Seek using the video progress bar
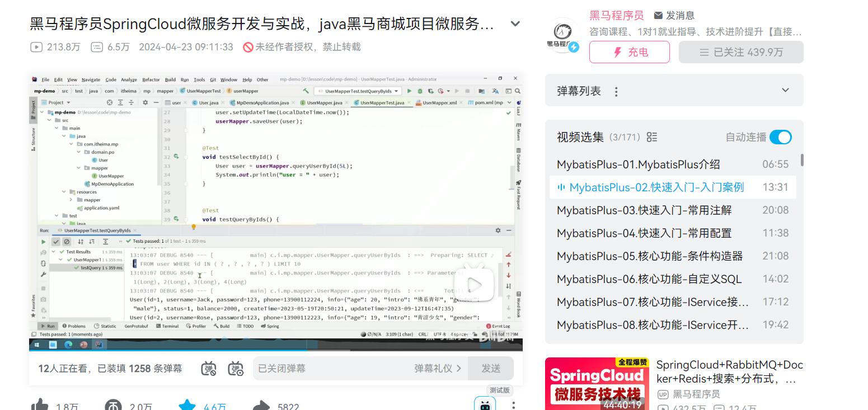868x410 pixels. (276, 350)
